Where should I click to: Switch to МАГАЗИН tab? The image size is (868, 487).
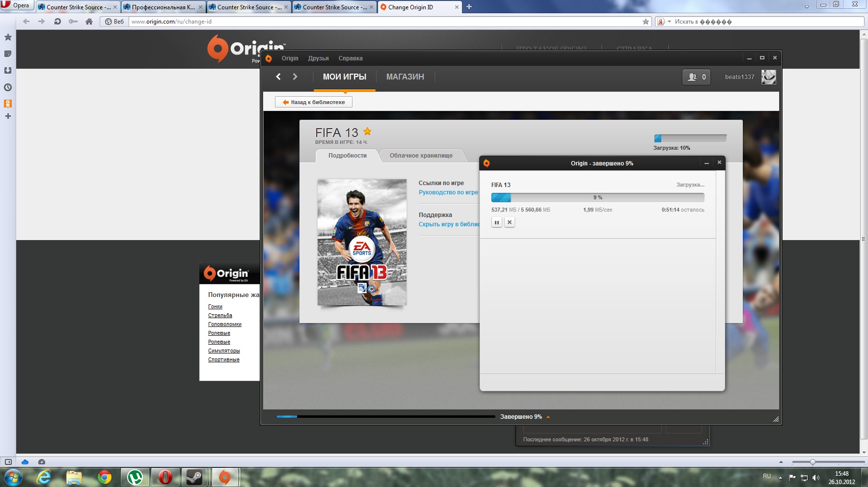point(405,77)
